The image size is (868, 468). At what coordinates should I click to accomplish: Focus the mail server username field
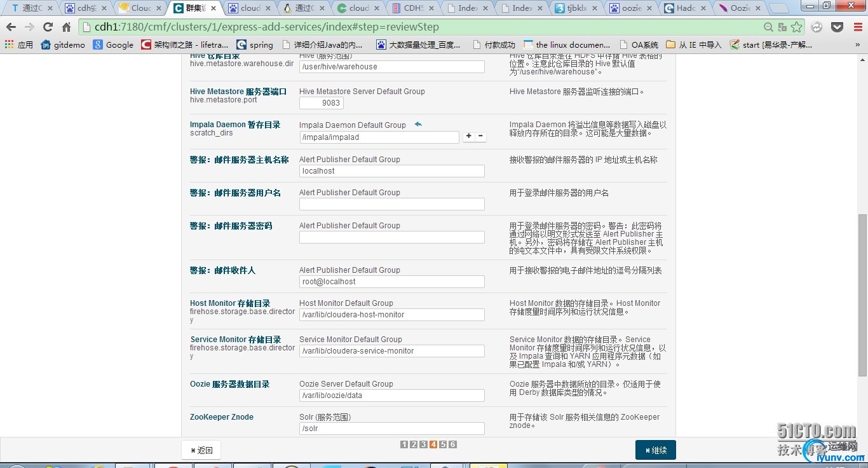point(392,204)
